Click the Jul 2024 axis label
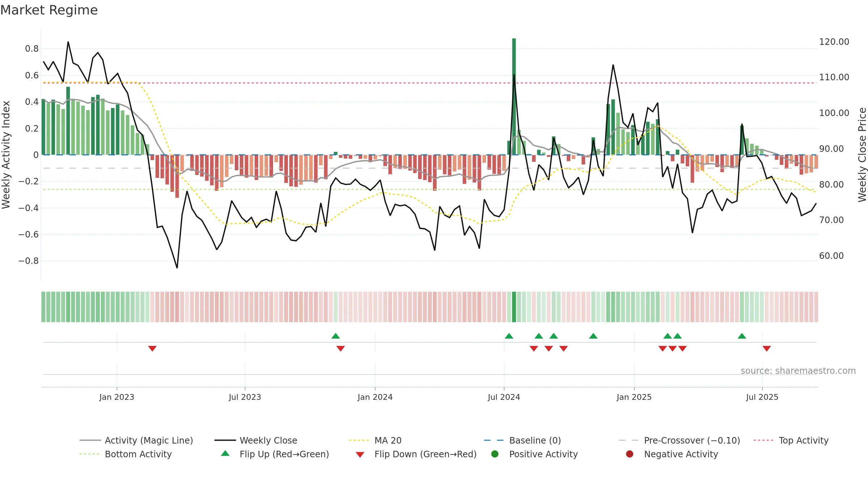 point(504,397)
